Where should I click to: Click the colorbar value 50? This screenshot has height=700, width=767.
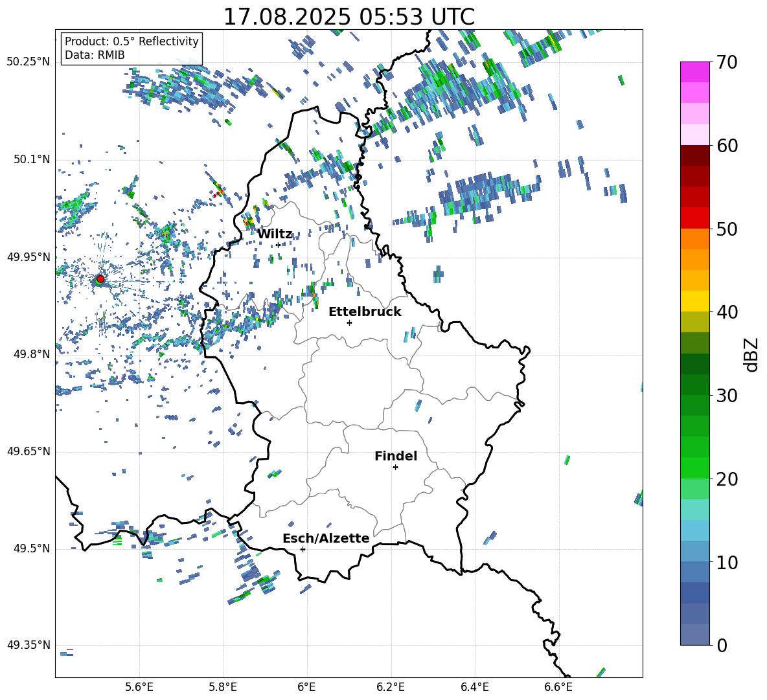point(727,229)
